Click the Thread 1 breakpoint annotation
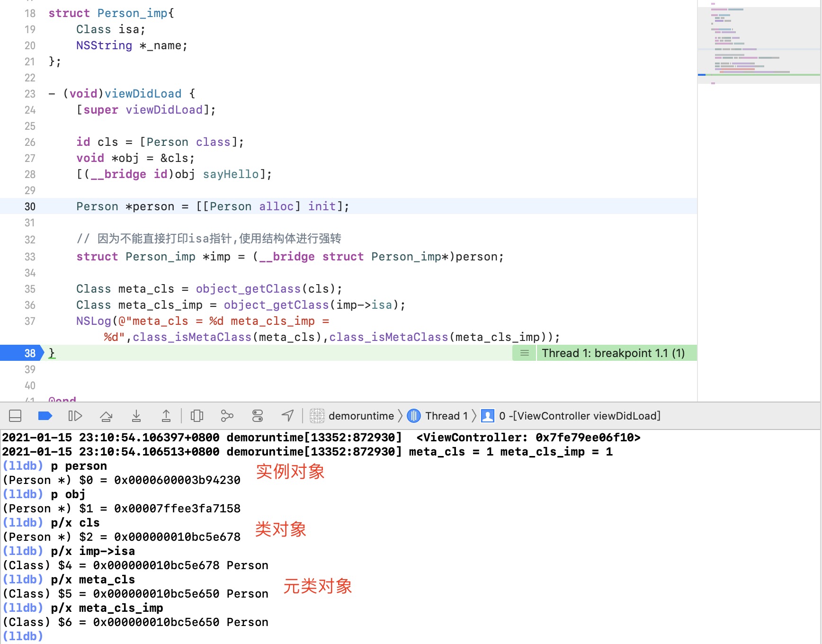Image resolution: width=822 pixels, height=644 pixels. tap(613, 353)
